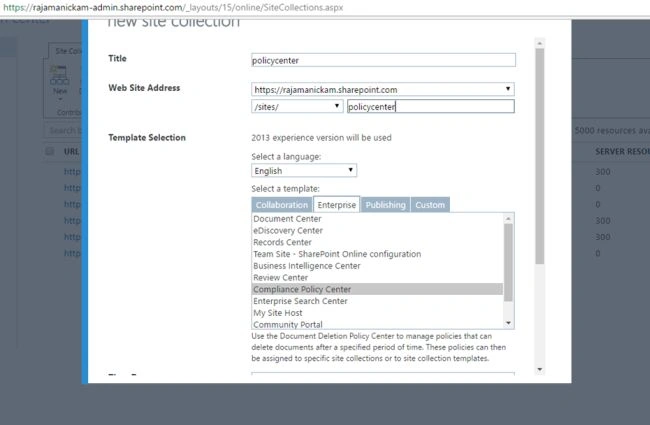Click the template list scrollbar thumb
This screenshot has height=425, width=650.
point(508,262)
